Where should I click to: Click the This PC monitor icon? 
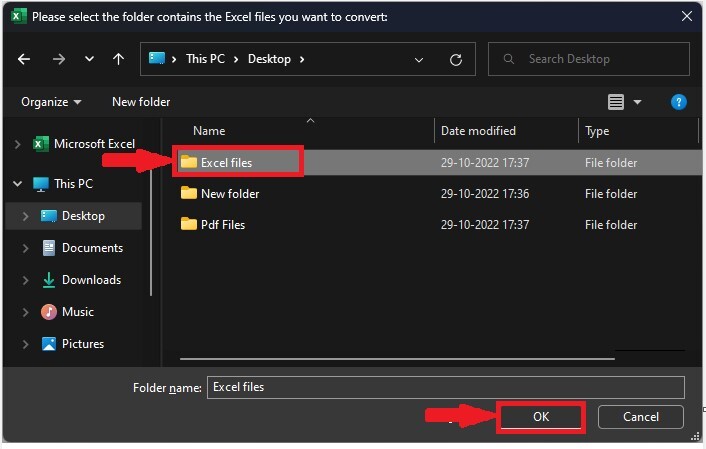[x=41, y=184]
